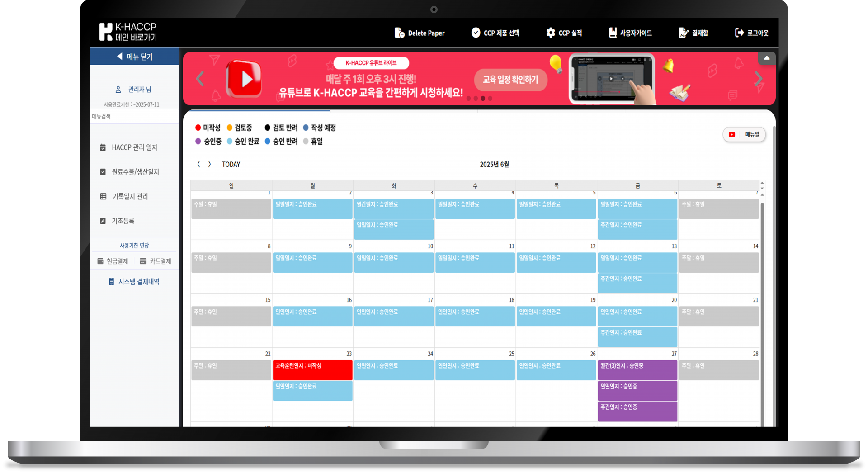This screenshot has height=473, width=868.
Task: Click the 로그아웃 logout icon
Action: [739, 33]
